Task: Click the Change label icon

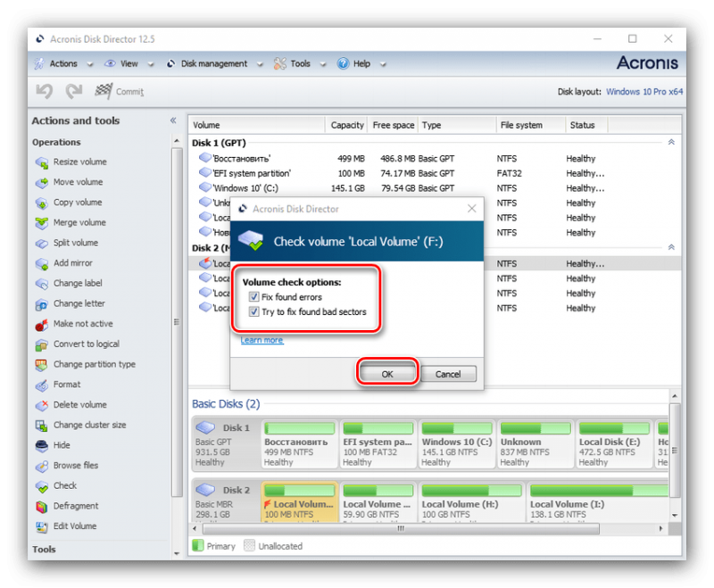Action: click(41, 284)
